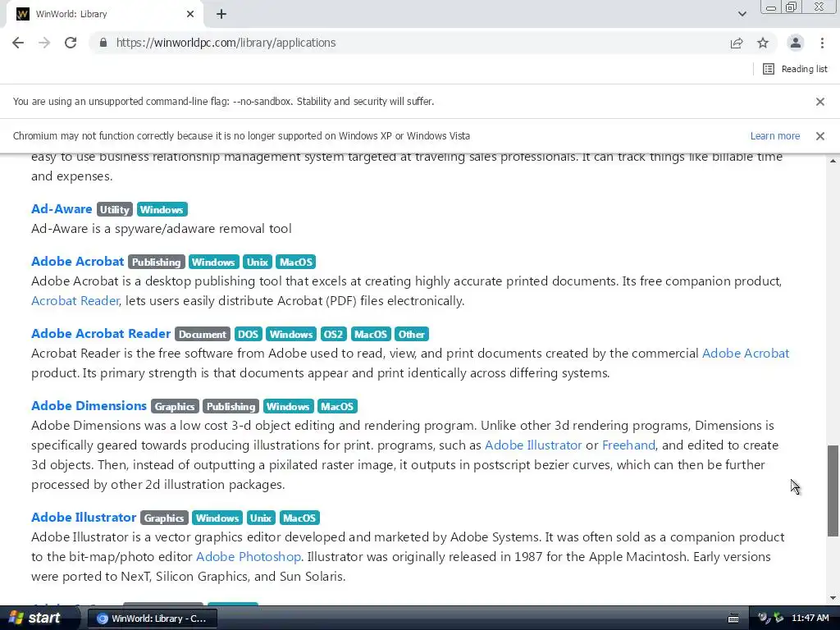Viewport: 840px width, 630px height.
Task: Click the scrollbar up arrow
Action: coord(833,161)
